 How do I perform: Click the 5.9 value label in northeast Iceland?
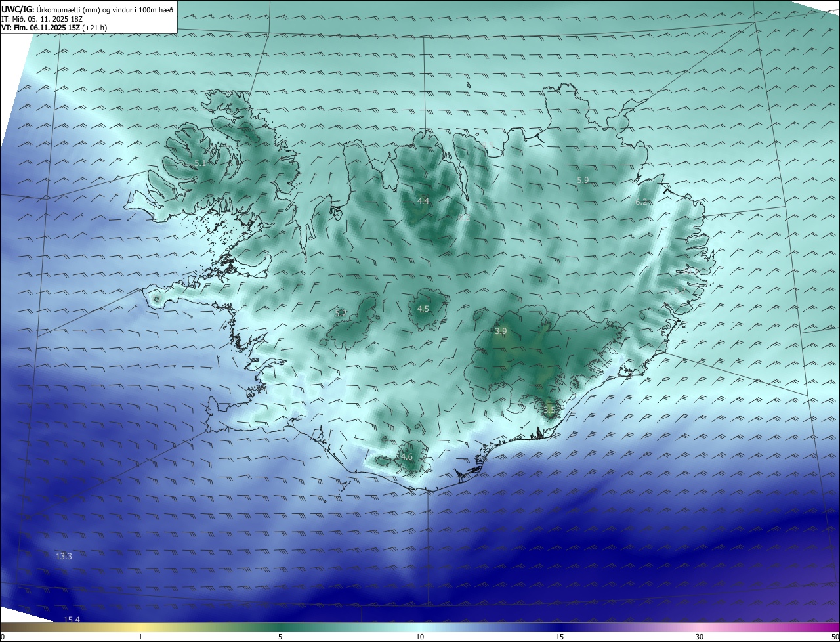583,180
